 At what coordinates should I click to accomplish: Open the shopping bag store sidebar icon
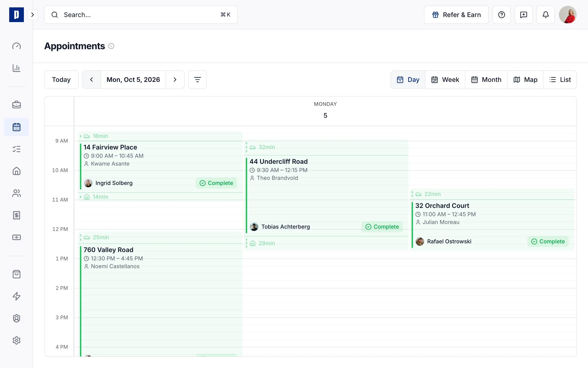[16, 274]
